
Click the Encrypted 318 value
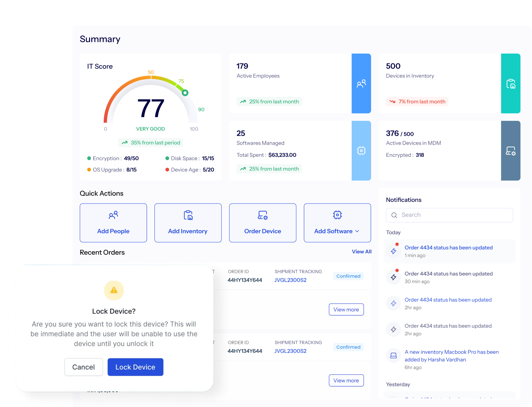coord(420,155)
